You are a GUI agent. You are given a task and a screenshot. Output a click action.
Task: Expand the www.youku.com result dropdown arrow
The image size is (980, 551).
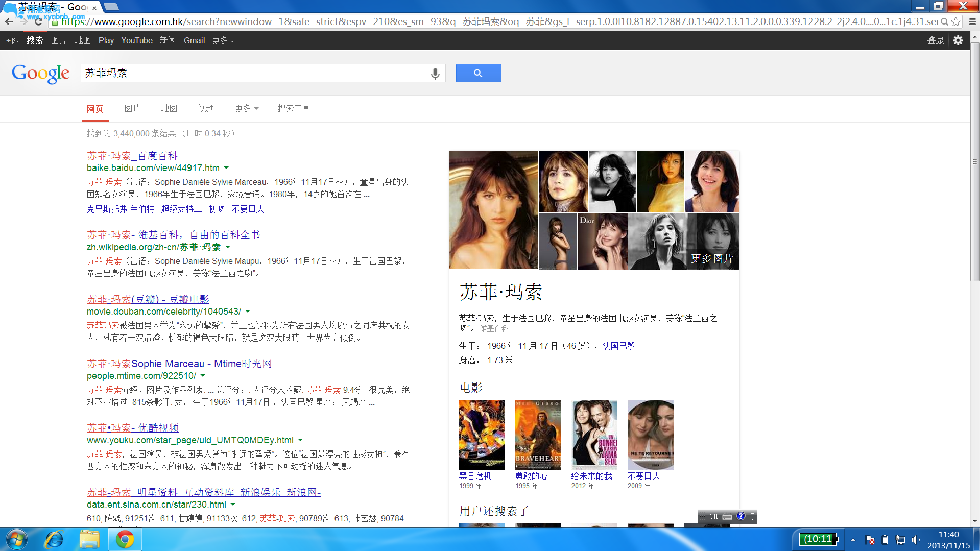pos(300,440)
